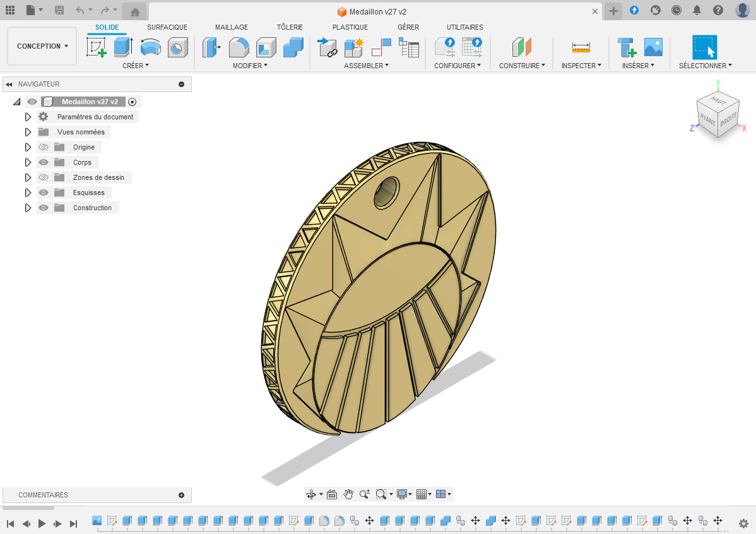
Task: Toggle visibility of Esquisses folder
Action: pos(44,193)
